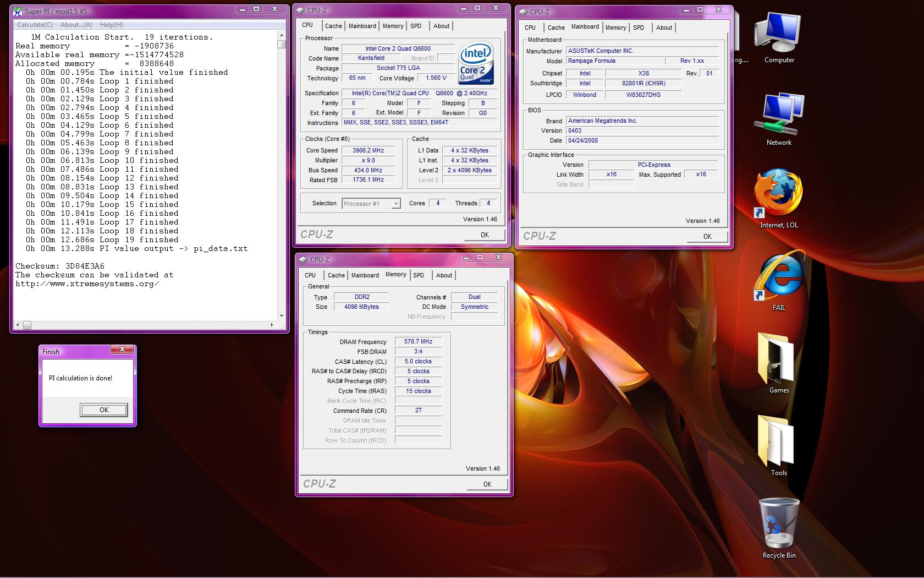The height and width of the screenshot is (578, 924).
Task: Click the Loop 19 finished line
Action: click(x=102, y=240)
